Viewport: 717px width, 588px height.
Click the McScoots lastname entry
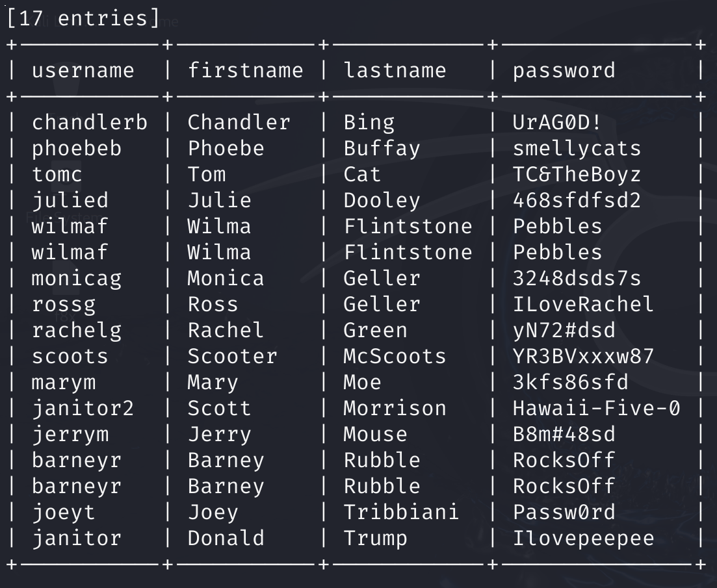[395, 356]
